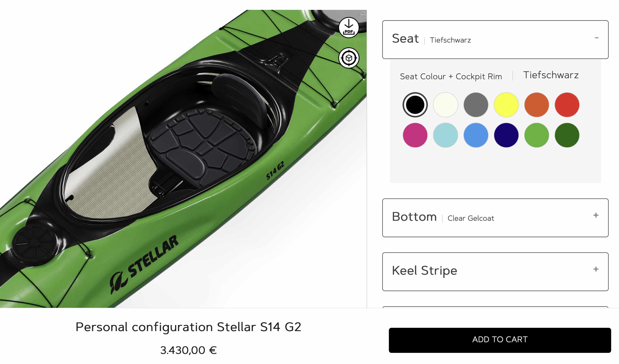Image resolution: width=619 pixels, height=364 pixels.
Task: Collapse the Seat section with the minus icon
Action: 596,38
